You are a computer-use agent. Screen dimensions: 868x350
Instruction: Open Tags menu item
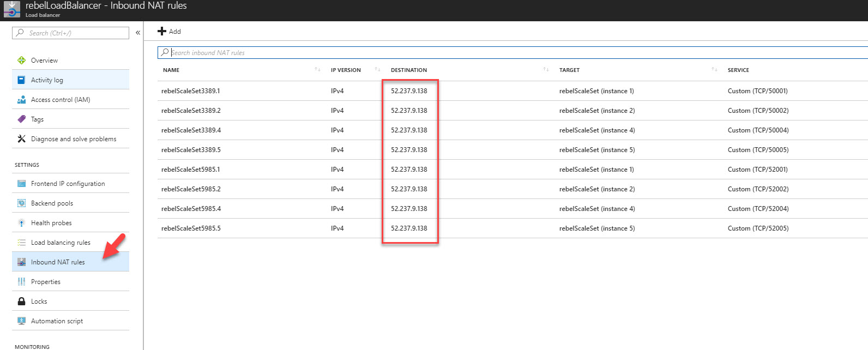point(70,119)
